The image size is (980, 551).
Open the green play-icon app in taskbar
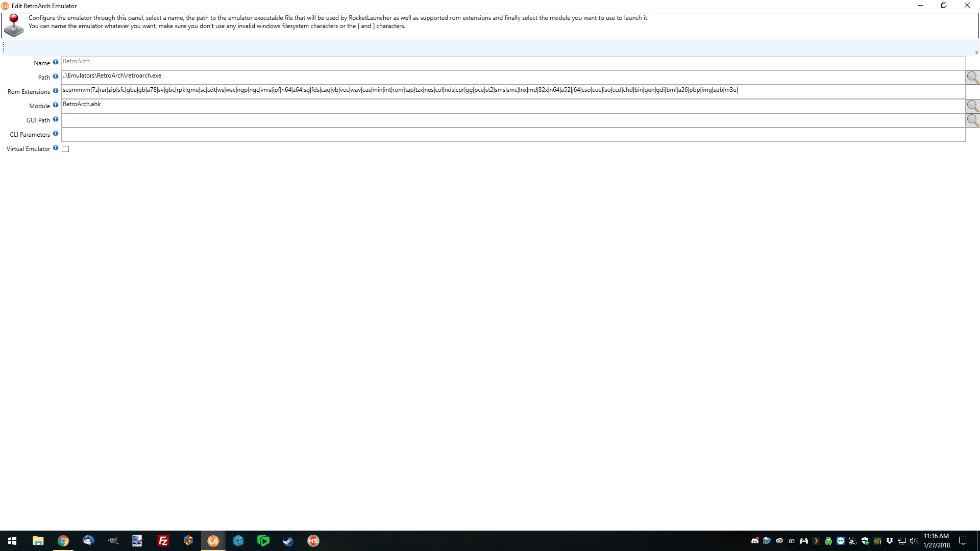263,541
